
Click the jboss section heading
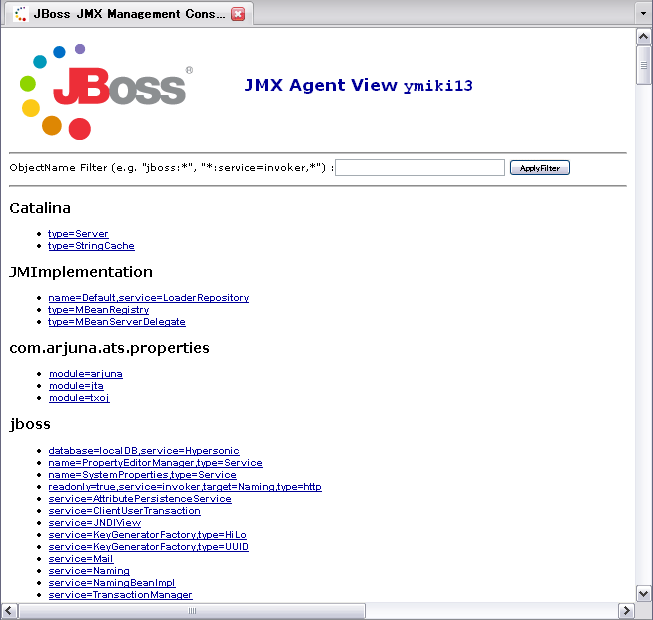click(30, 424)
